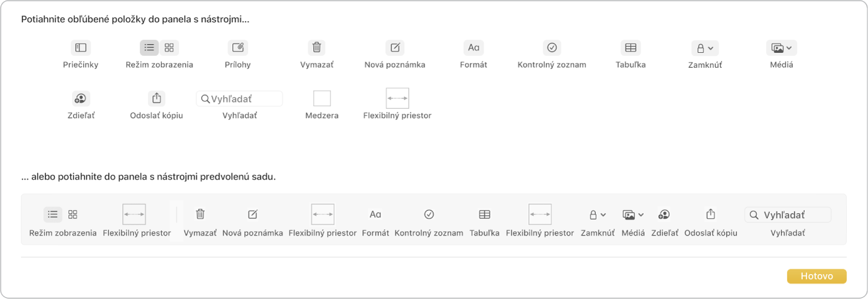Open Médiá dropdown in the default toolbar set

coord(633,214)
